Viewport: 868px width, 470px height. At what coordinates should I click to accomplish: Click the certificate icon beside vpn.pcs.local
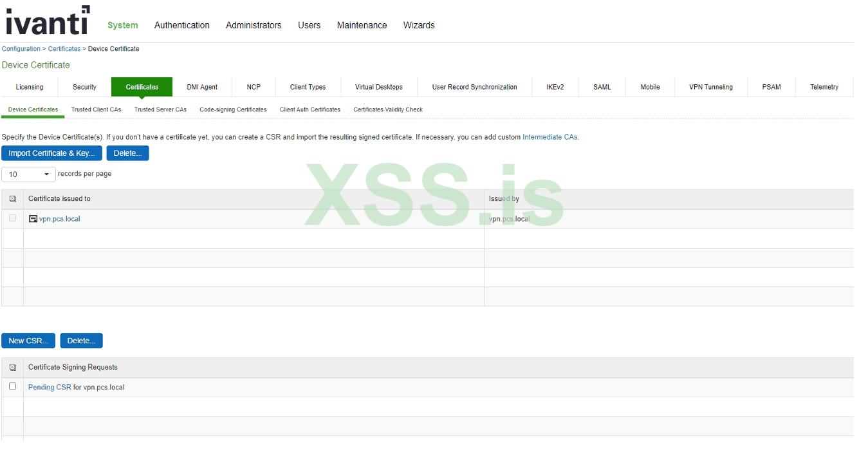[33, 219]
